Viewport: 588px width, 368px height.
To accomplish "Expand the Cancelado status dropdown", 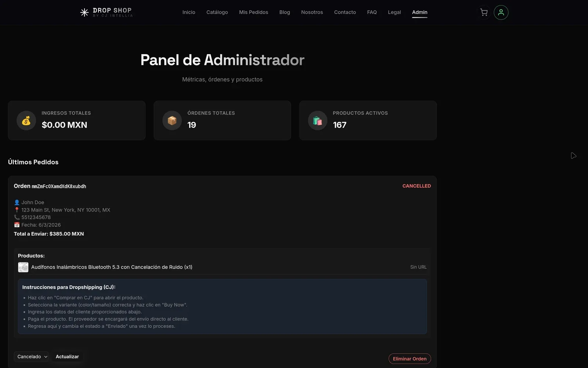I will pyautogui.click(x=31, y=357).
